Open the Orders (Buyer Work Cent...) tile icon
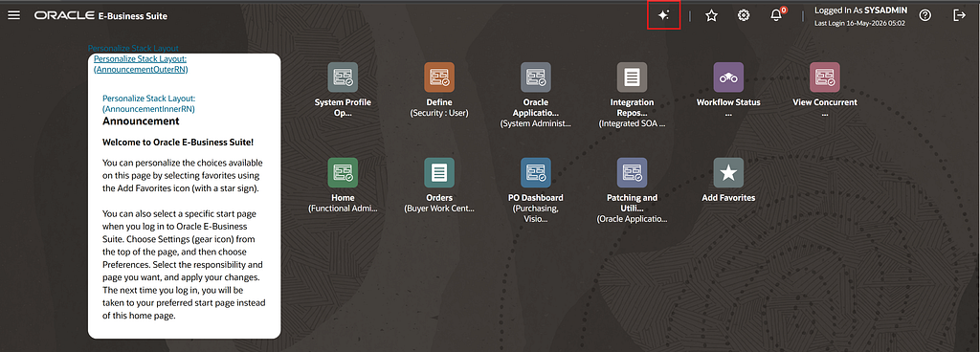Image resolution: width=980 pixels, height=352 pixels. (x=439, y=173)
